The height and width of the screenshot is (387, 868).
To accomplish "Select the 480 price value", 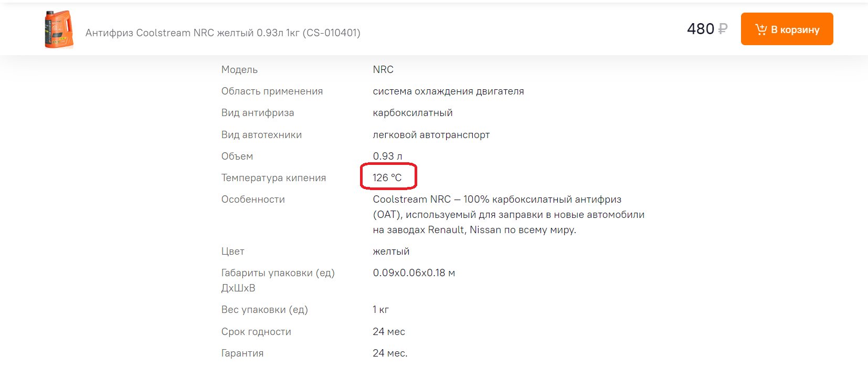I will (x=701, y=29).
